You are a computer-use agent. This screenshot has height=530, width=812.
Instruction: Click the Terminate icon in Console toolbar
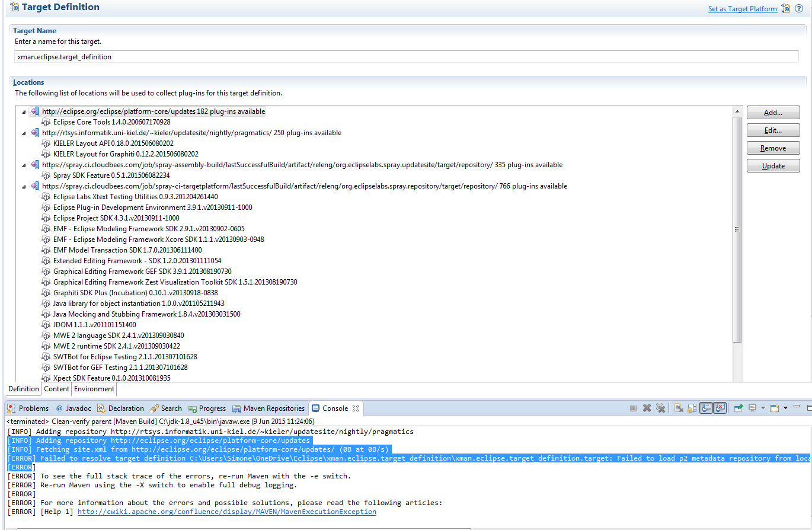pyautogui.click(x=634, y=408)
